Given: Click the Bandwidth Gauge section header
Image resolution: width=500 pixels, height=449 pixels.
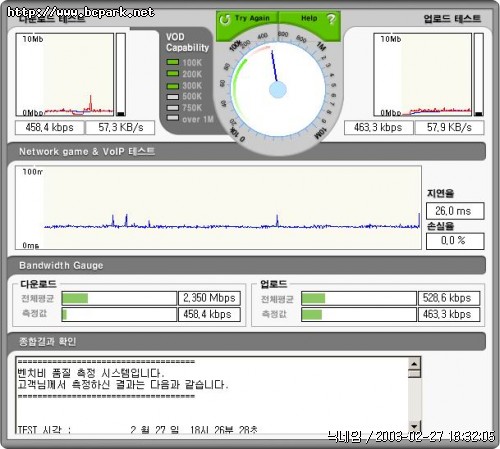Looking at the screenshot, I should [x=246, y=266].
